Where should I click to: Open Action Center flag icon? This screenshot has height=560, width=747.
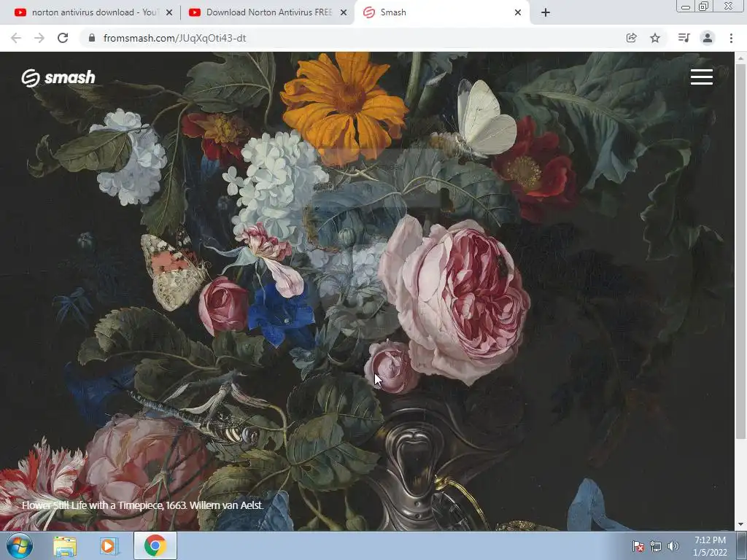[x=638, y=546]
